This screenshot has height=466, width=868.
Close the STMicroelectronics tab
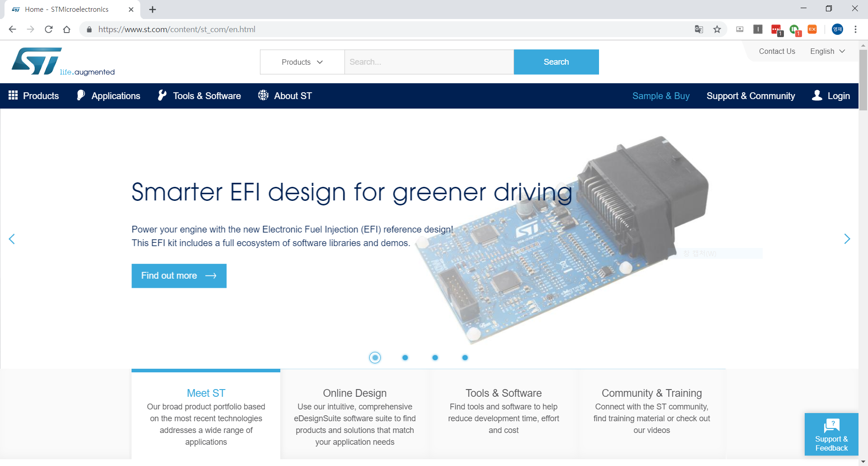tap(131, 10)
